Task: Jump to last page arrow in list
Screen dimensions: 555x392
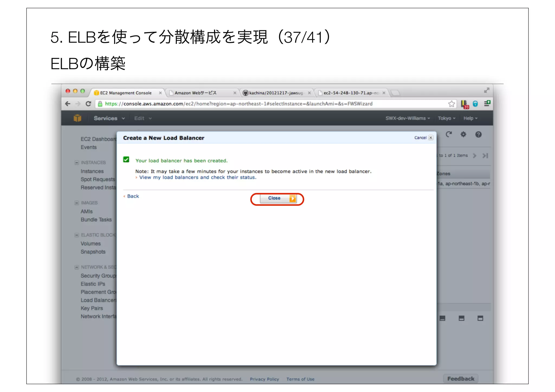Action: (485, 155)
